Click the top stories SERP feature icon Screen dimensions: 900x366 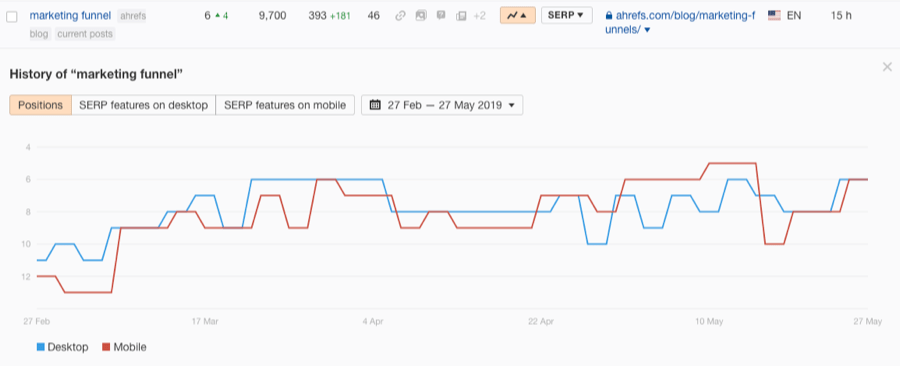click(461, 16)
